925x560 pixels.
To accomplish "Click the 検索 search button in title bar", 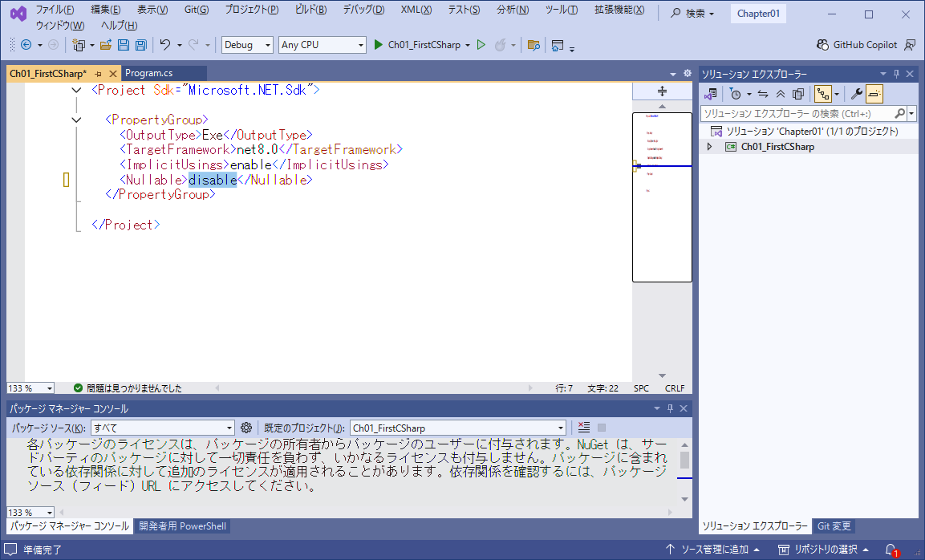I will (x=692, y=13).
